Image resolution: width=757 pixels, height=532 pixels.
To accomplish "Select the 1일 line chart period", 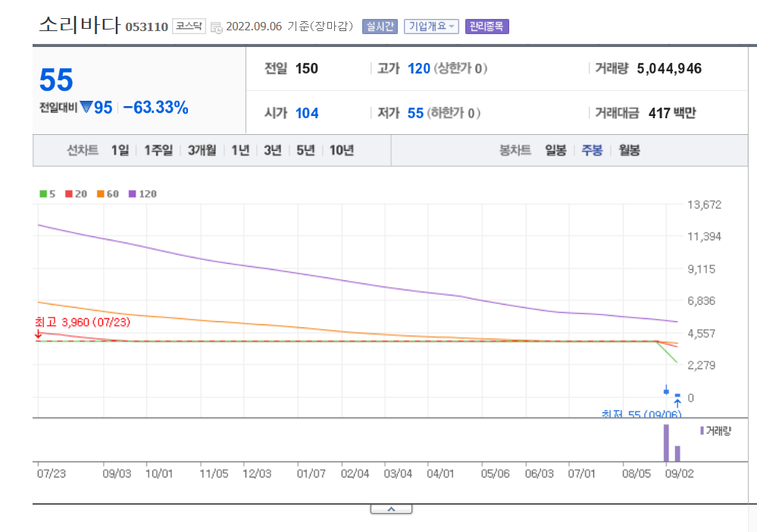I will coord(120,150).
